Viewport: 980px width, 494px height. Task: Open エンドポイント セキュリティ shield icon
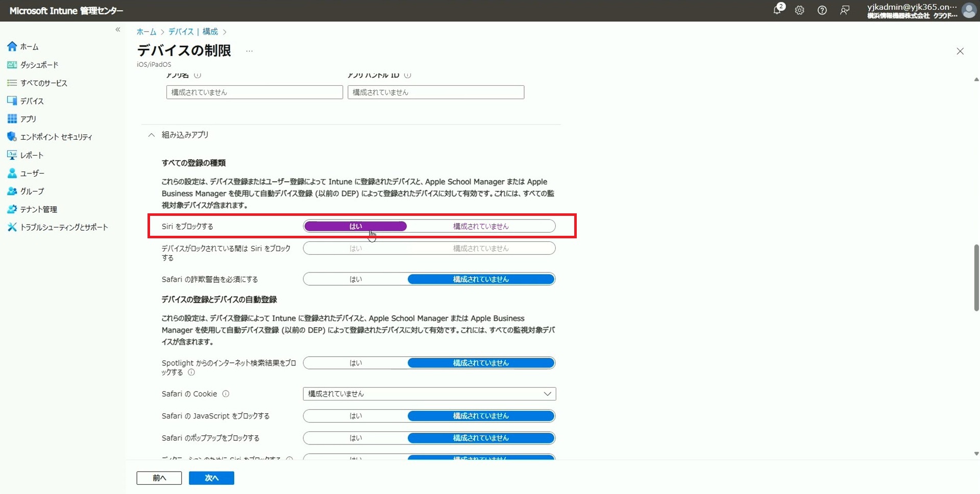(x=12, y=137)
